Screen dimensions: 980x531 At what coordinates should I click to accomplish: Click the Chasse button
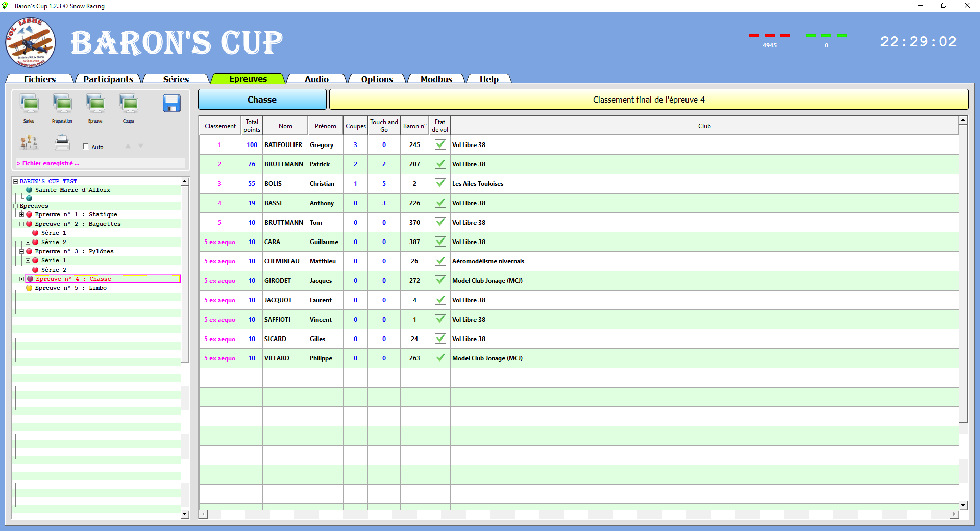pos(262,99)
